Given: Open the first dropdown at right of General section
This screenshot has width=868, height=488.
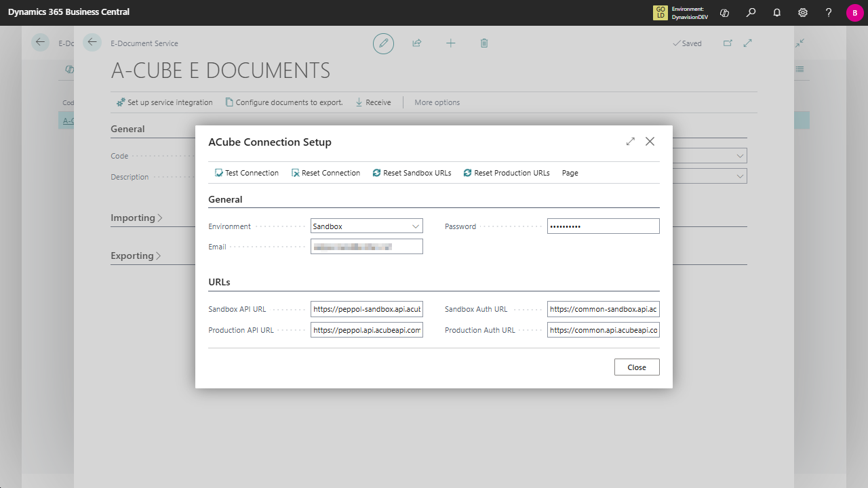Looking at the screenshot, I should point(739,156).
